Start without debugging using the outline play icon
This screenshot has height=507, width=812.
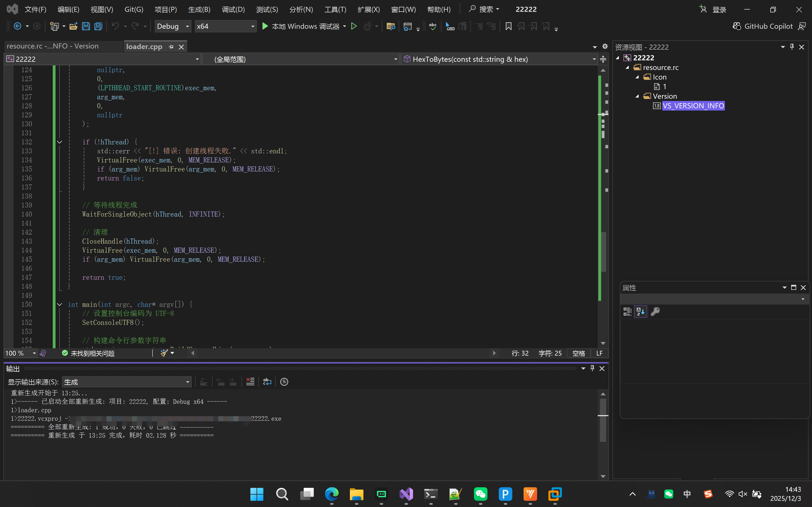pyautogui.click(x=354, y=26)
